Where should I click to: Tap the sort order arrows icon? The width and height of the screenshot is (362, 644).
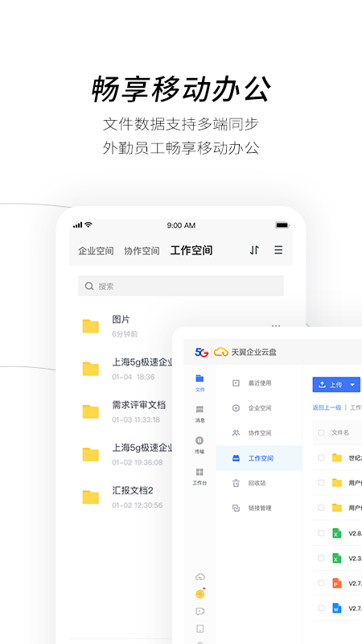[254, 250]
